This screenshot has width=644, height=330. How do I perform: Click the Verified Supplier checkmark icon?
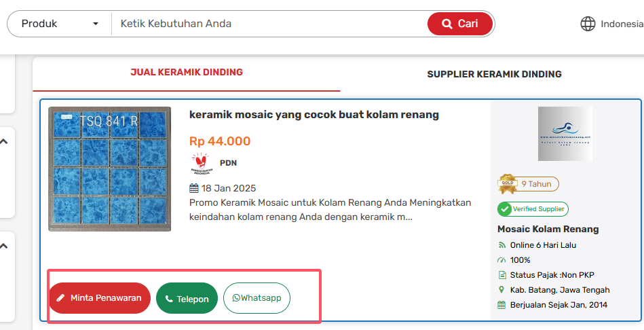(x=504, y=209)
